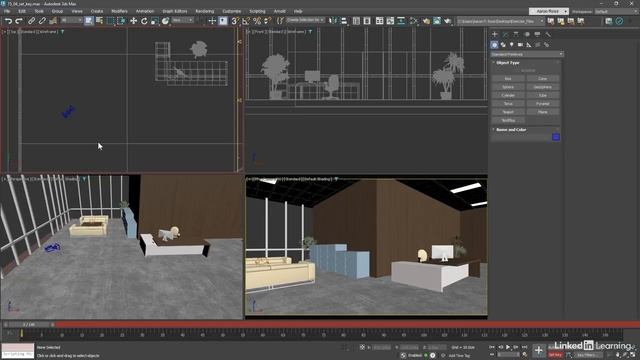Select the Helpers category icon
640x360 pixels.
(x=529, y=44)
